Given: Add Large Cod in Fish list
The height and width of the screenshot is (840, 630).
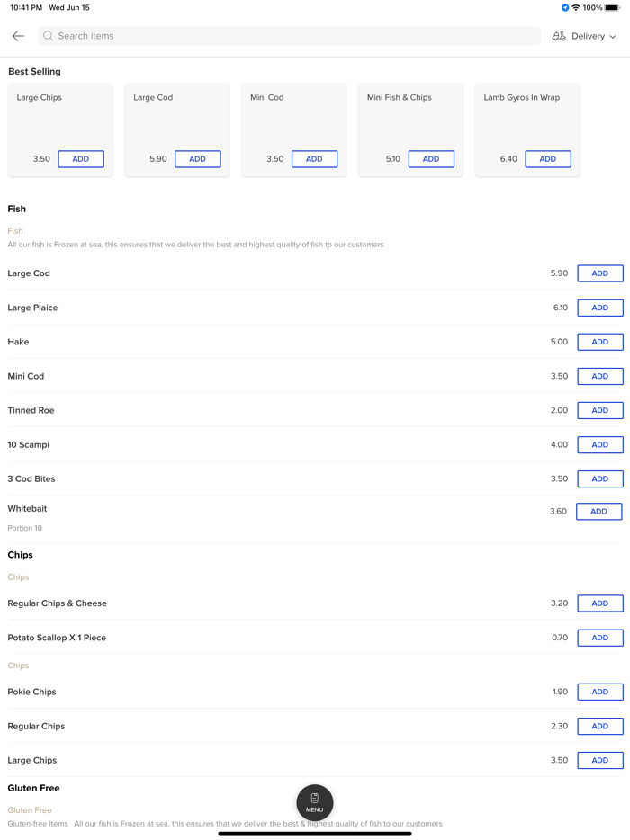Looking at the screenshot, I should point(600,273).
